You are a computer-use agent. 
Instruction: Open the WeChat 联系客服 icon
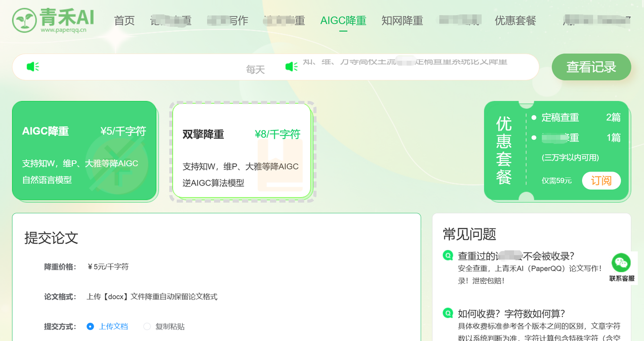(x=621, y=263)
